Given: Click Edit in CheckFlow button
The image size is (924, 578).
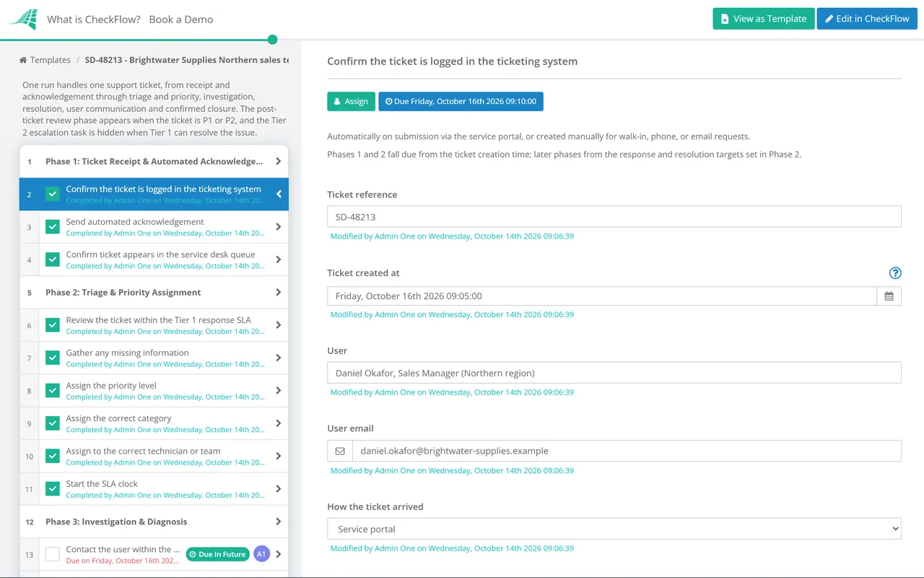Looking at the screenshot, I should (867, 19).
